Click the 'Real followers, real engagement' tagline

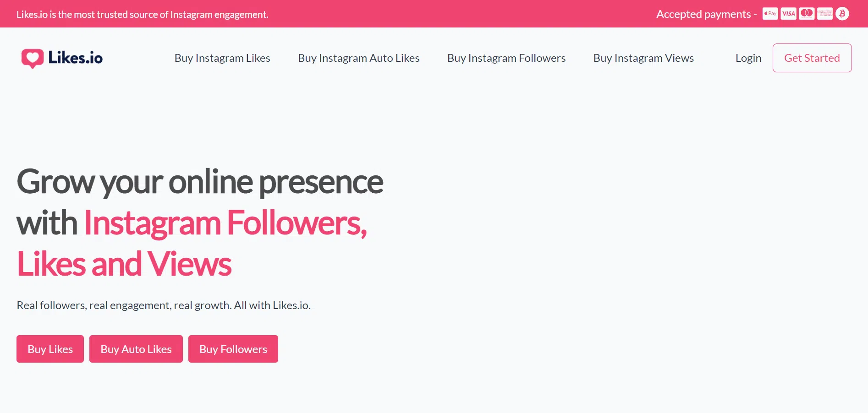(x=164, y=305)
